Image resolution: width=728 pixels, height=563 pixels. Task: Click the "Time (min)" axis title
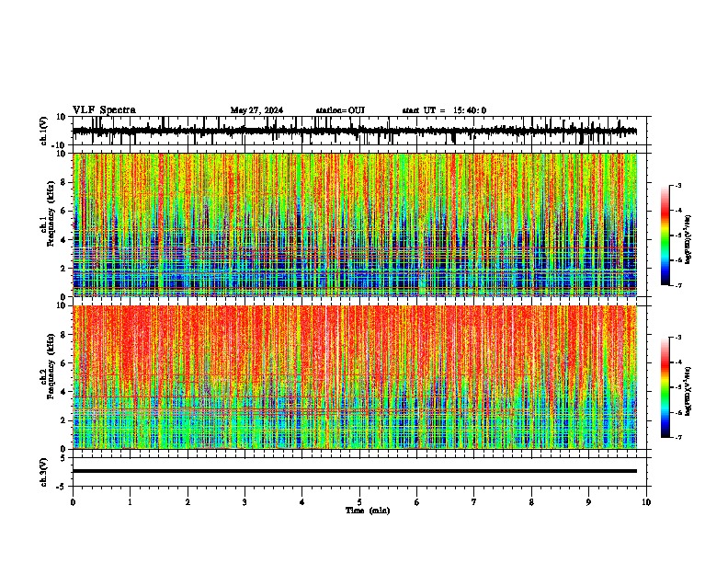coord(368,511)
